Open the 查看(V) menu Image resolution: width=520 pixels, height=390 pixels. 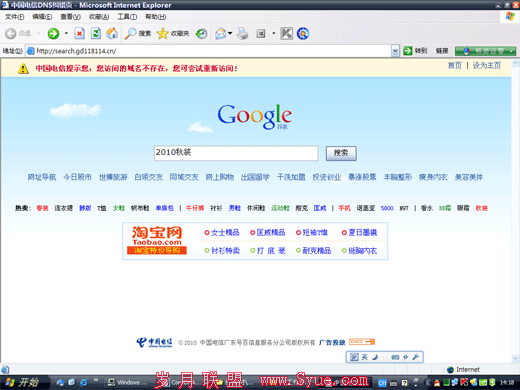click(70, 17)
